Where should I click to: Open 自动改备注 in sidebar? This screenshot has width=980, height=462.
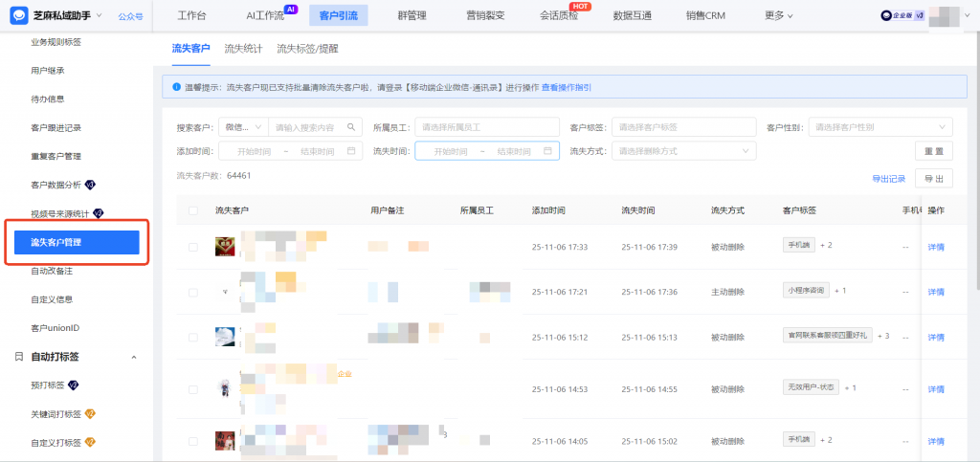pos(52,271)
